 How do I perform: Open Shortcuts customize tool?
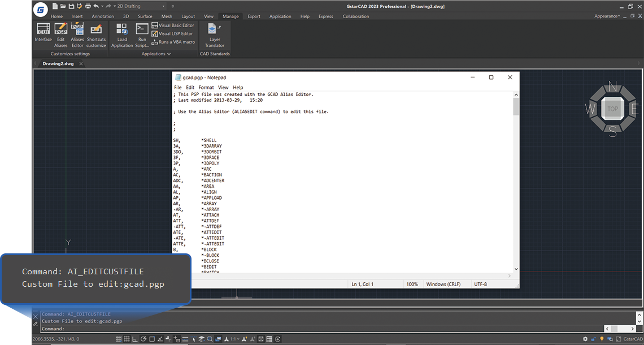[96, 35]
